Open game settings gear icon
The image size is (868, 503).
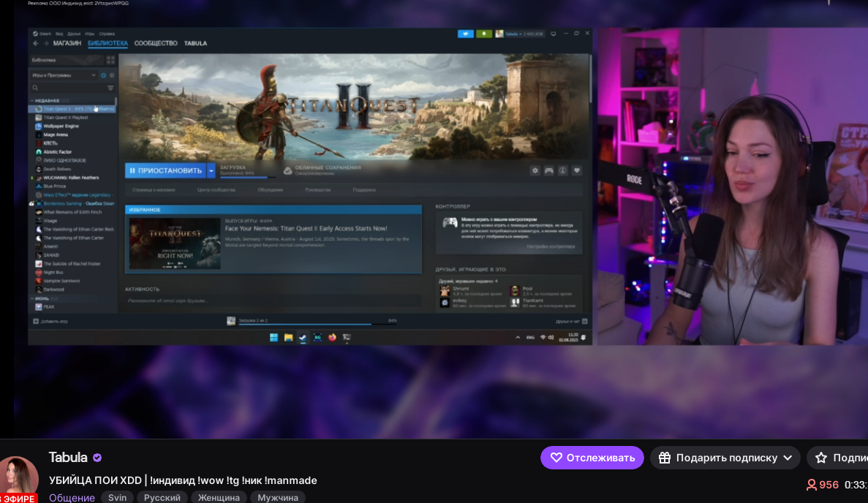(535, 170)
